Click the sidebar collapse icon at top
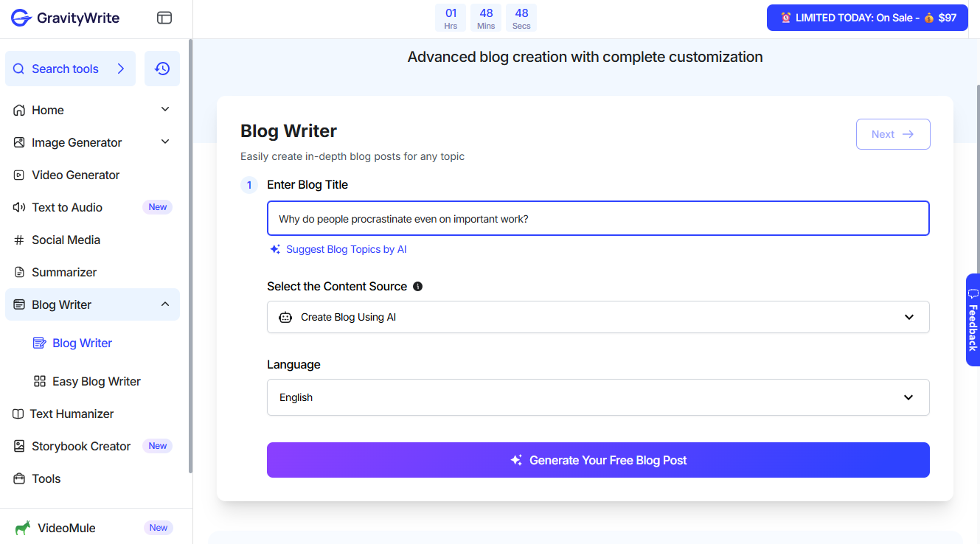This screenshot has height=544, width=980. click(x=164, y=17)
